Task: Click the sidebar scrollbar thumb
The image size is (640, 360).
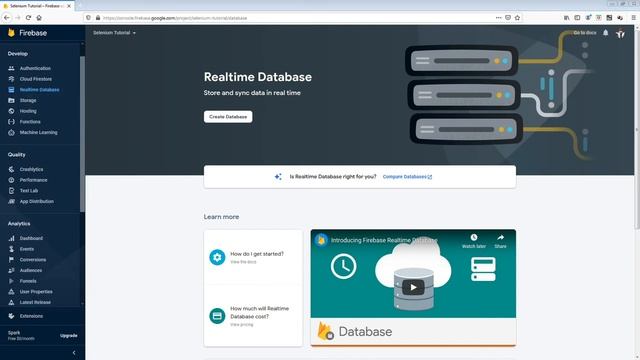Action: (82, 134)
